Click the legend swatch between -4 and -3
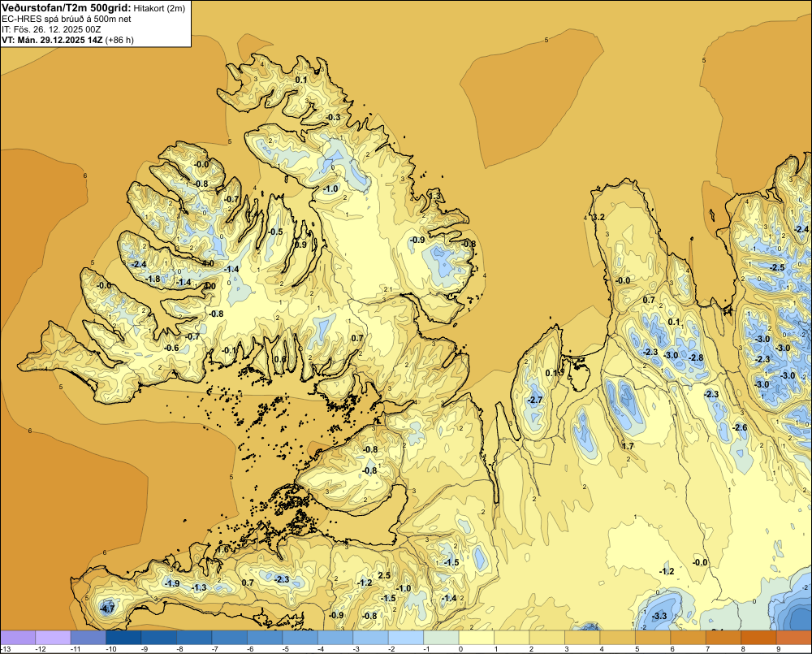 click(x=335, y=638)
